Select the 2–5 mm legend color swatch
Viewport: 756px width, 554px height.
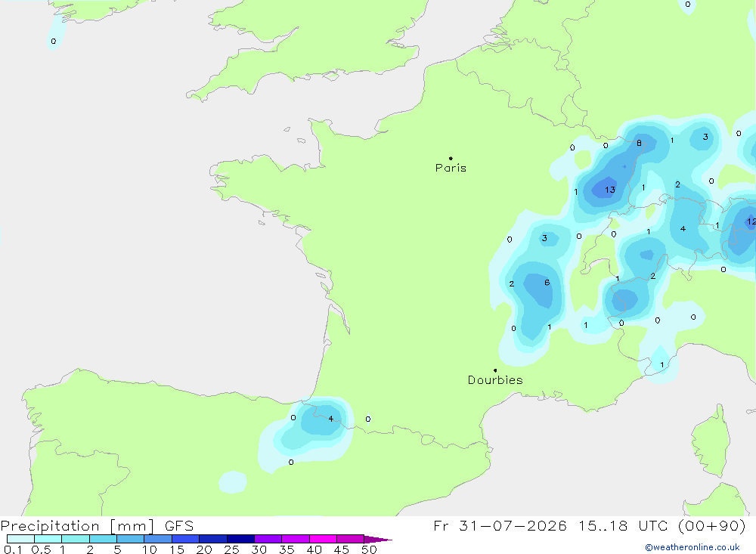click(x=103, y=539)
